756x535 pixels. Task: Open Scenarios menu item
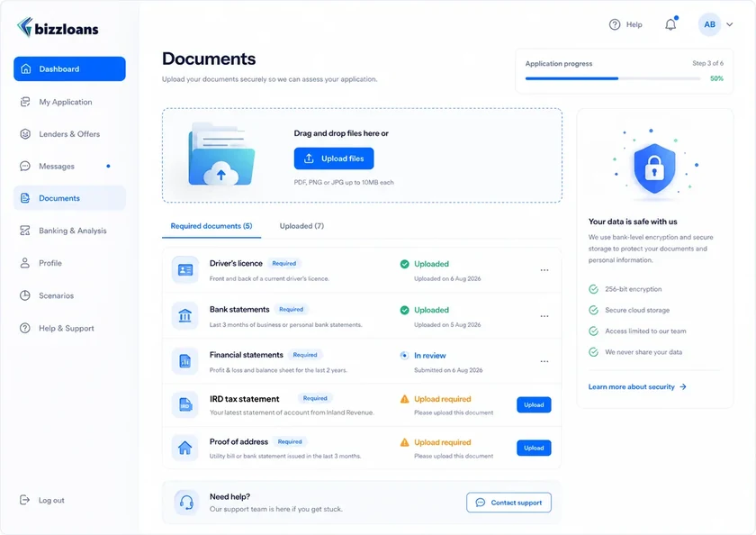click(69, 295)
